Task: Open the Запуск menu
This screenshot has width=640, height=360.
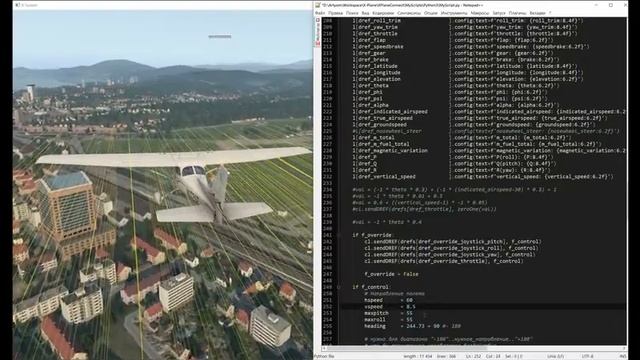Action: click(499, 13)
